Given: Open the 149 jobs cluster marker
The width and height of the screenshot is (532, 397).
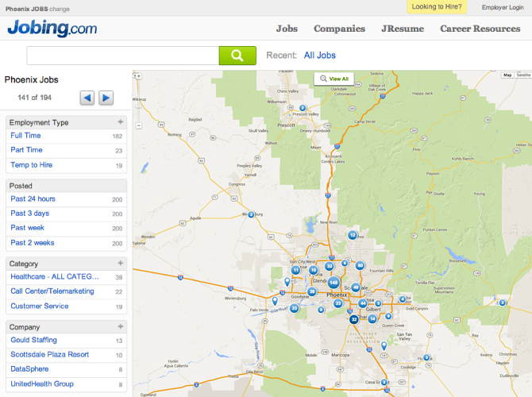Looking at the screenshot, I should coord(333,283).
